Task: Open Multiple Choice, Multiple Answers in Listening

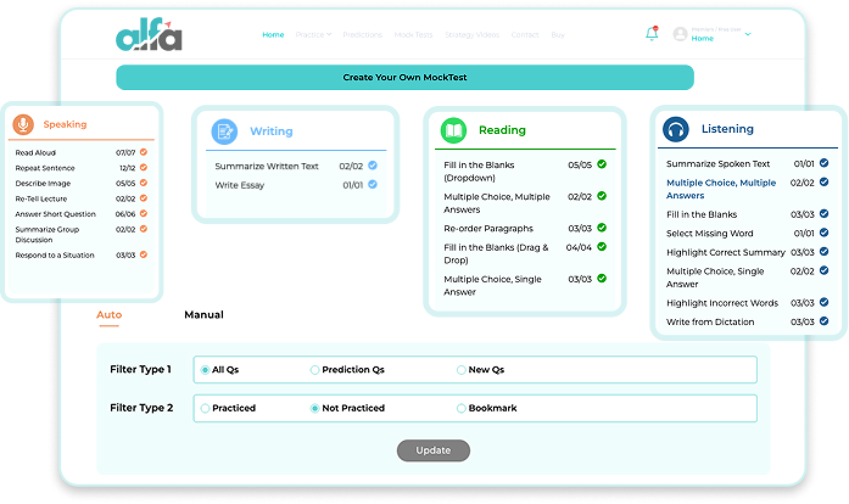Action: click(x=721, y=189)
